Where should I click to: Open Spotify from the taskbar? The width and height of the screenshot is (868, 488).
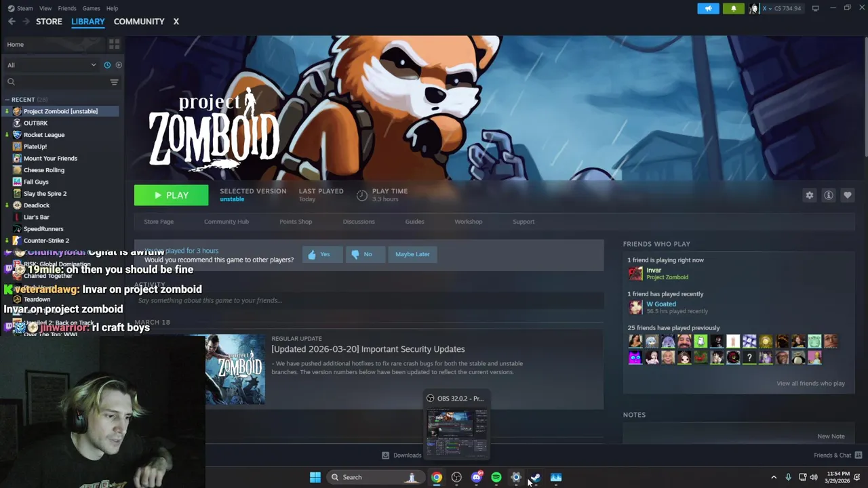point(496,477)
